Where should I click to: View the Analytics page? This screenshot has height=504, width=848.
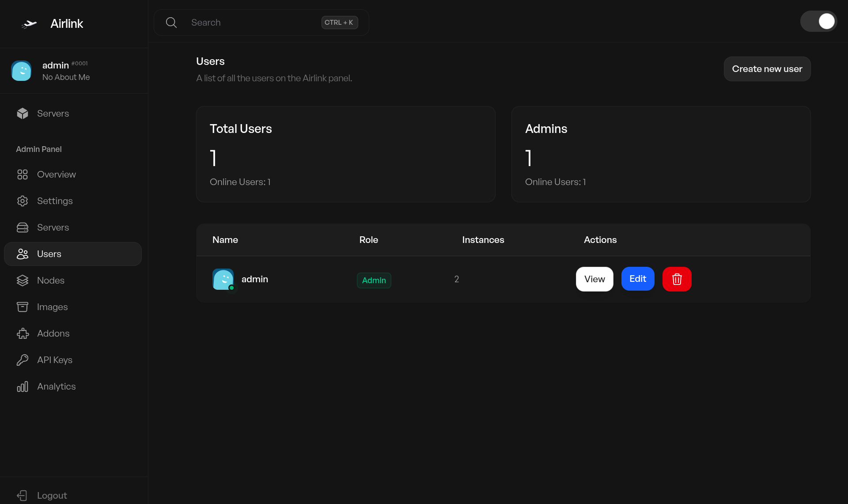73,387
